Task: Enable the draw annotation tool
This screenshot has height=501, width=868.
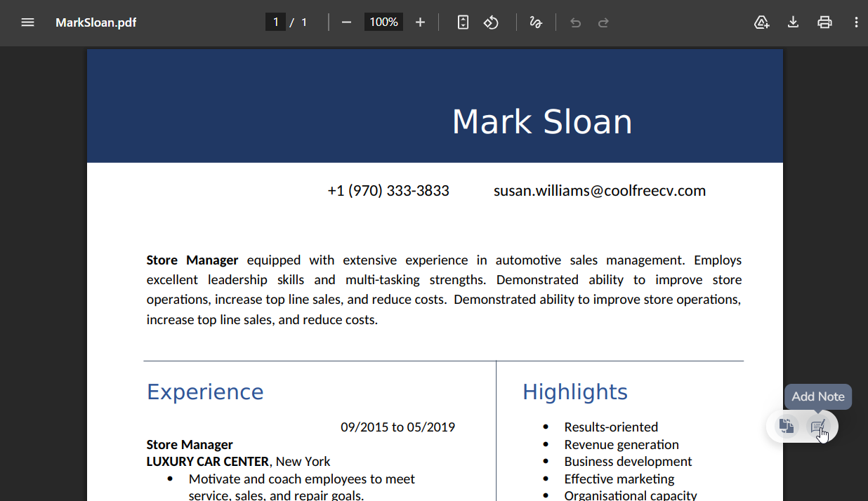Action: coord(536,22)
